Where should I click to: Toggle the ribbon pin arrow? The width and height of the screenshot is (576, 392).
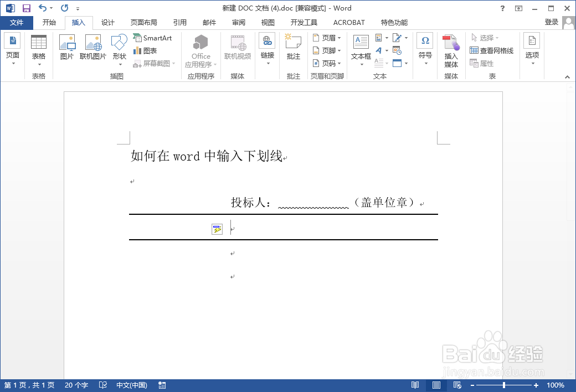coord(566,77)
